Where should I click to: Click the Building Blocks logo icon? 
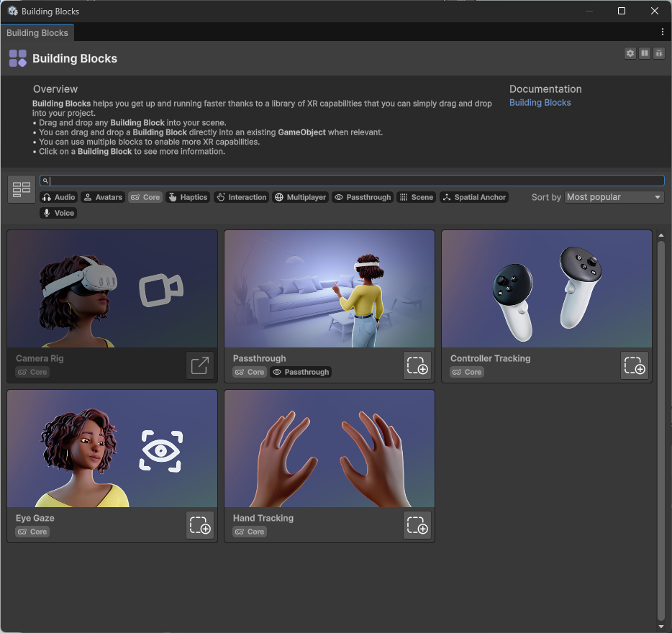tap(17, 58)
